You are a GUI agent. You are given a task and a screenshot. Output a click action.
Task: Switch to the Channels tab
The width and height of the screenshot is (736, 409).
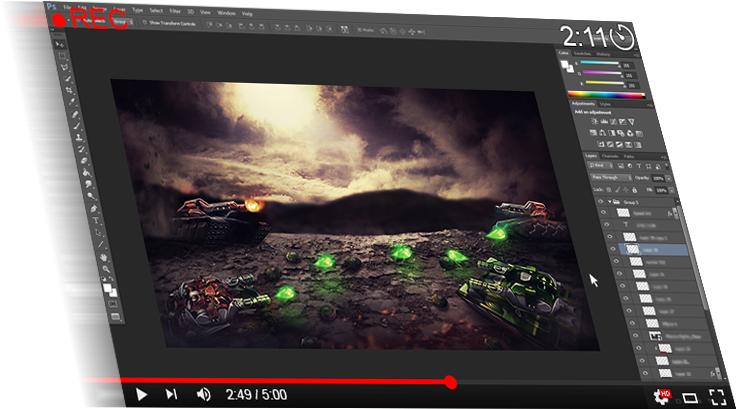[610, 156]
